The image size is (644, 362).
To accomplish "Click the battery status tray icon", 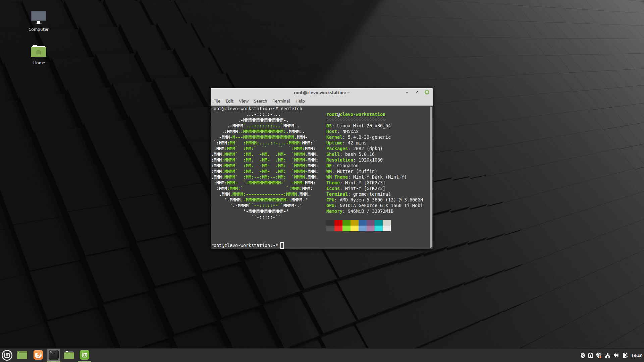I will tap(625, 355).
